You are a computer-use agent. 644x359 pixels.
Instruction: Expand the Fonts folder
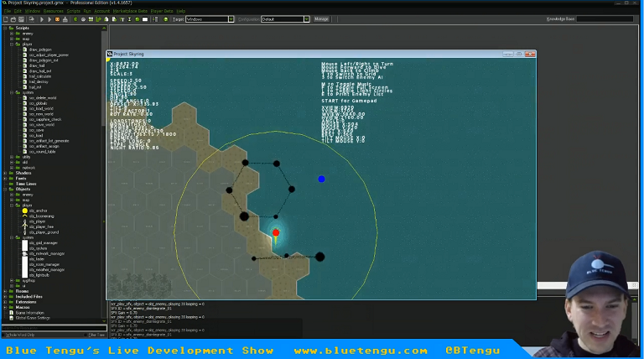pos(5,179)
